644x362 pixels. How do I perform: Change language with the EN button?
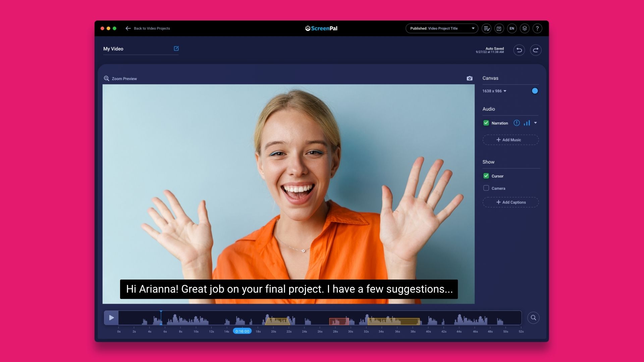(512, 28)
